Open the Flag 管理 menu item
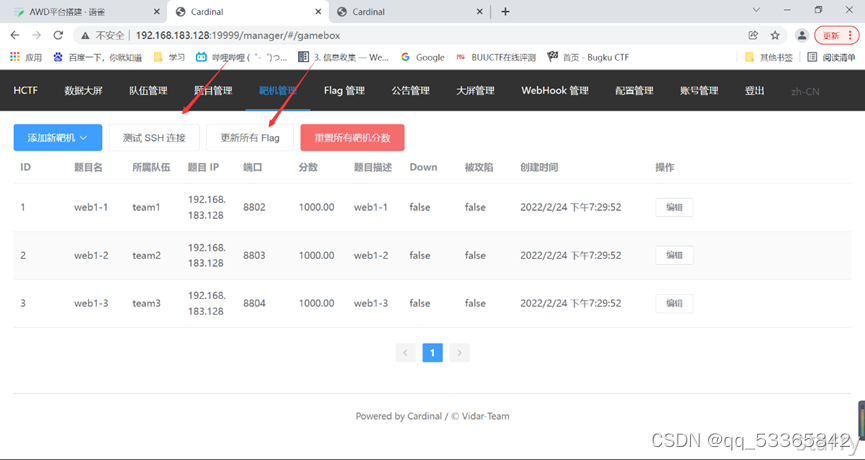 tap(344, 90)
